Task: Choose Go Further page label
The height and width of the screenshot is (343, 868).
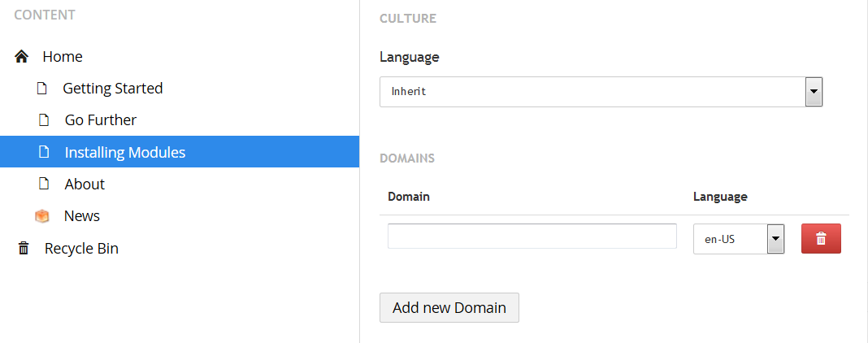Action: [101, 120]
